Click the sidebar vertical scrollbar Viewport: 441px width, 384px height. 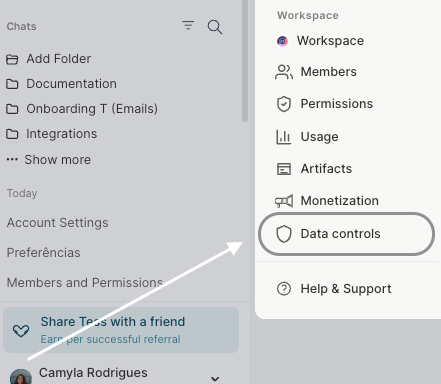[245, 60]
